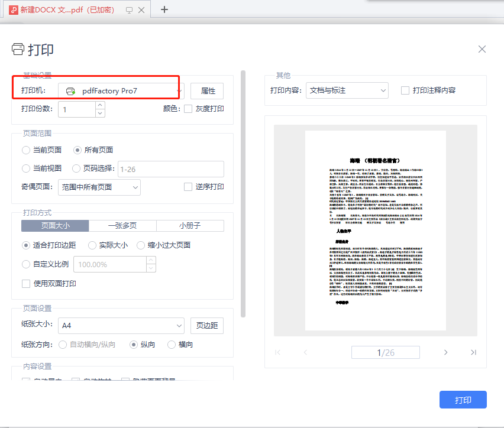Click the printer icon in the dialog title

tap(18, 49)
